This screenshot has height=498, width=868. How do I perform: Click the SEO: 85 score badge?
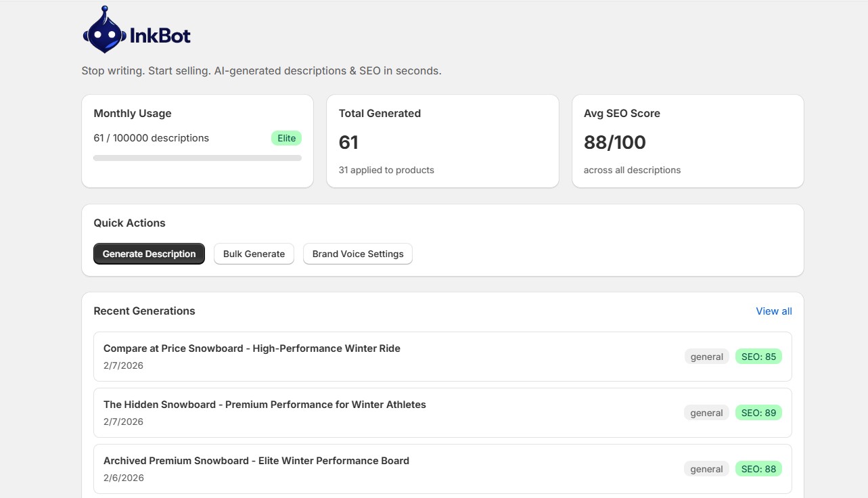coord(758,356)
